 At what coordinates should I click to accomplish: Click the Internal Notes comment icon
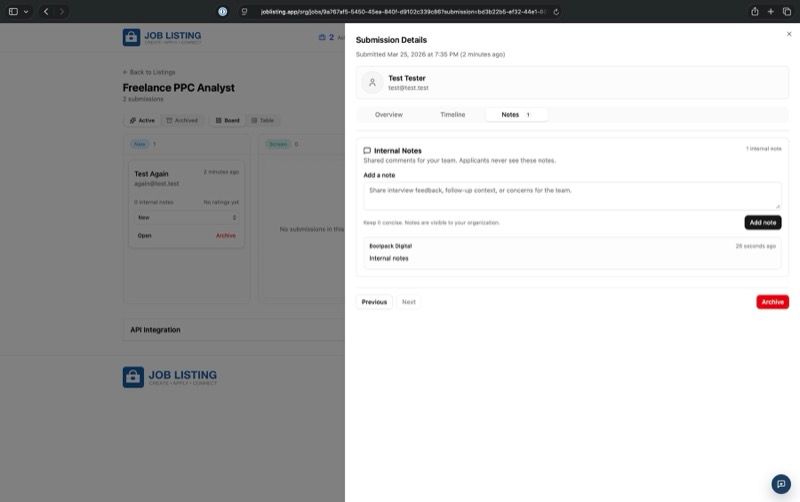click(367, 150)
